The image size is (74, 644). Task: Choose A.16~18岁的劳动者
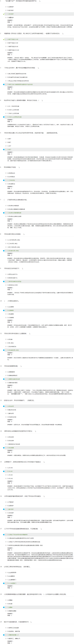[13, 106]
